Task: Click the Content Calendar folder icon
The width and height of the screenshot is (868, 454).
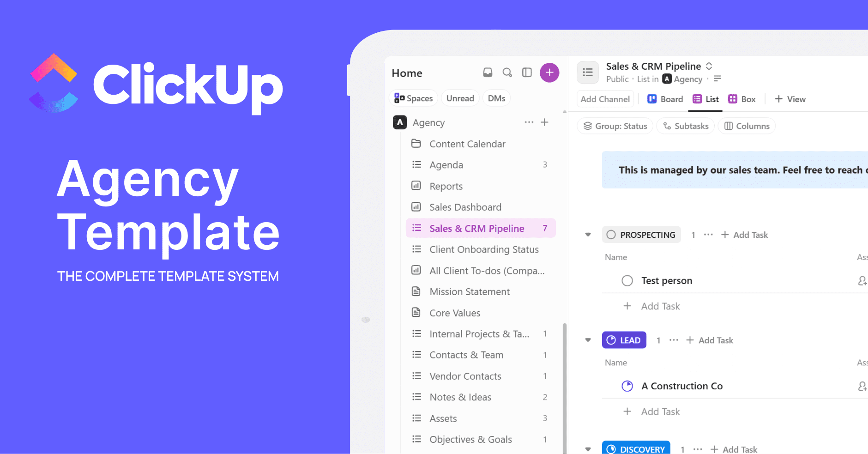Action: (x=416, y=144)
